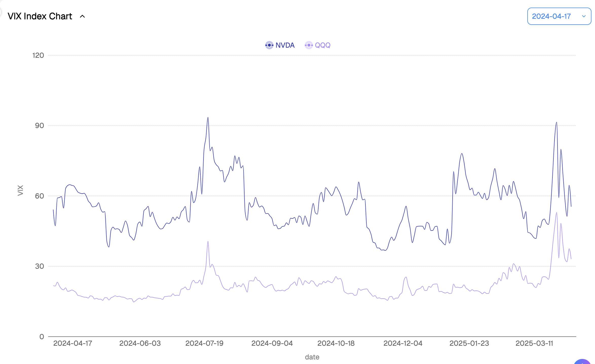Click the 120 value on y-axis
Image resolution: width=595 pixels, height=364 pixels.
[x=38, y=55]
